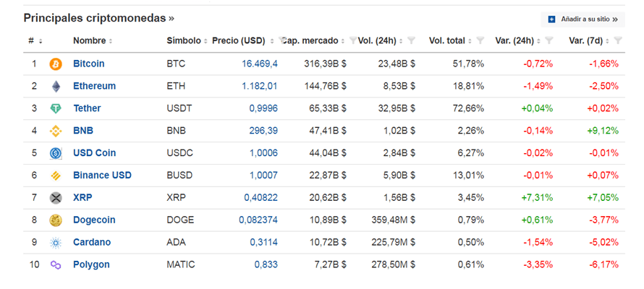
Task: Open filter icon for Vol. total column
Action: pos(480,40)
